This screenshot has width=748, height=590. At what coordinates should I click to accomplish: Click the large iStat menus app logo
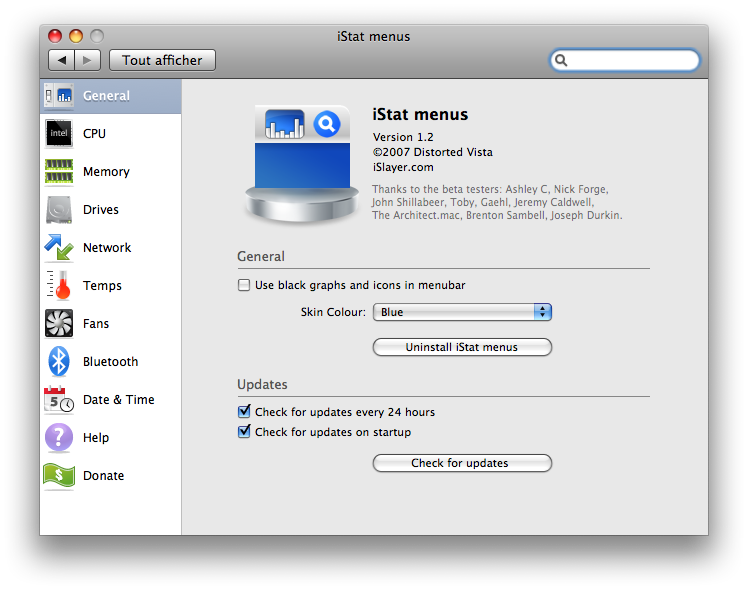coord(302,165)
